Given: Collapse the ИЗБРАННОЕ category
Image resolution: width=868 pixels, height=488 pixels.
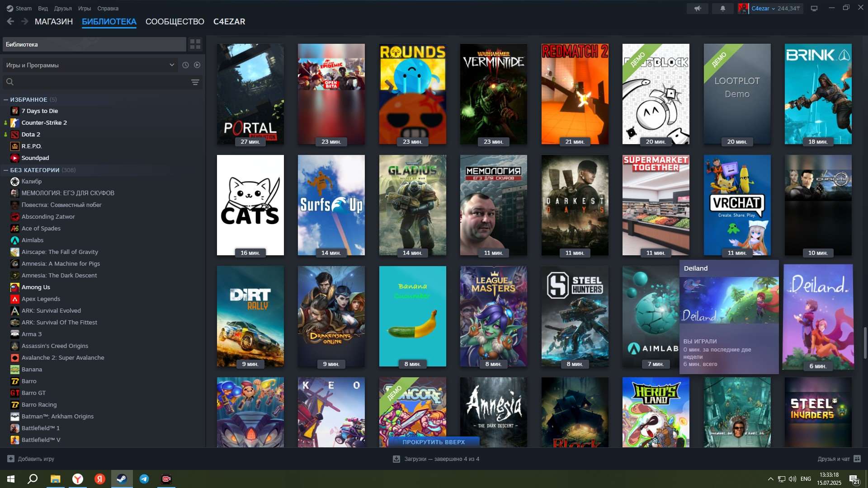Looking at the screenshot, I should [6, 99].
